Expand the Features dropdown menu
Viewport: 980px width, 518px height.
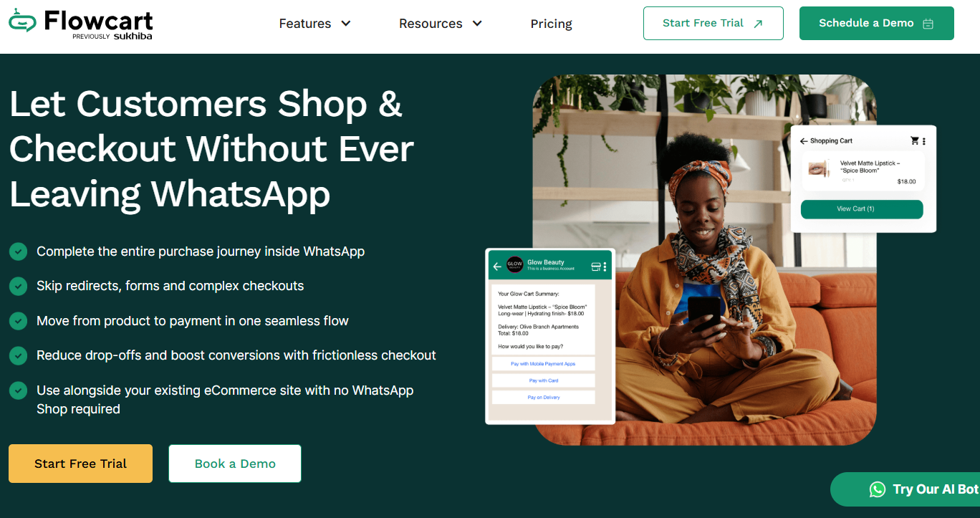(314, 24)
